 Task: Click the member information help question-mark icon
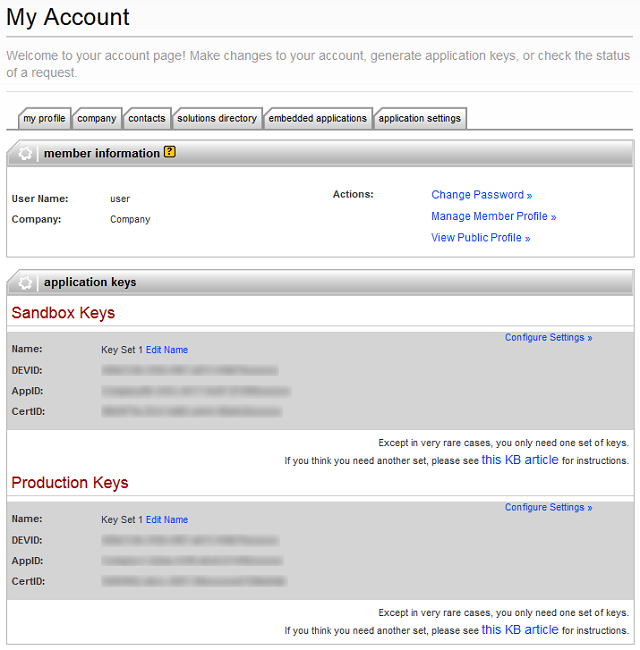170,152
